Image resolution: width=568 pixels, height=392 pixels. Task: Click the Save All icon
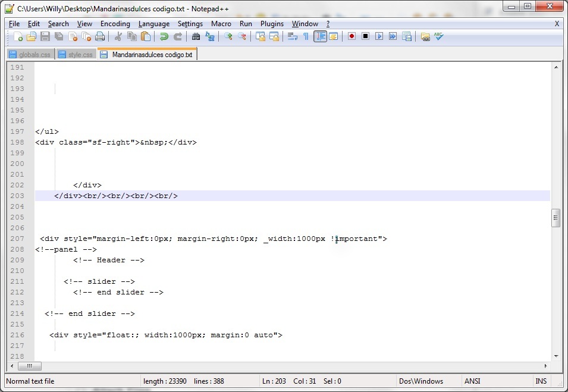tap(59, 36)
